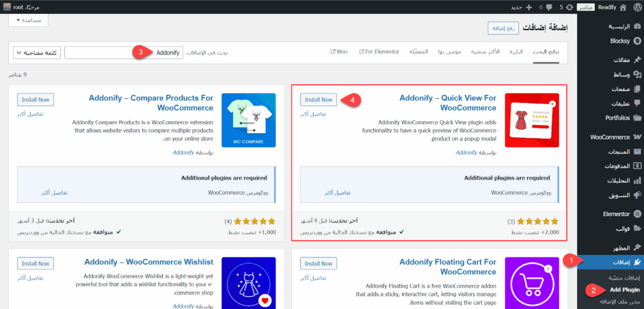The image size is (644, 309).
Task: Click the المدفوعات payments icon
Action: click(x=637, y=166)
